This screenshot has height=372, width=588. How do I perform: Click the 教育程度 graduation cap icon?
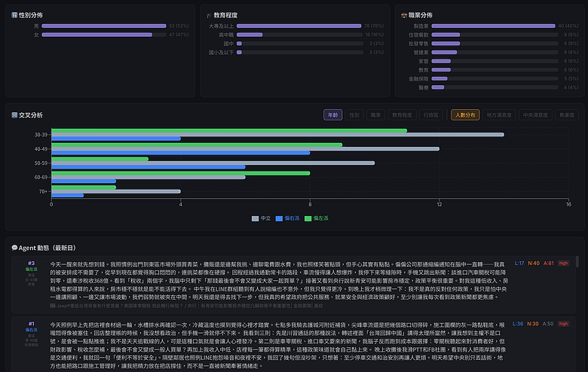coord(210,15)
